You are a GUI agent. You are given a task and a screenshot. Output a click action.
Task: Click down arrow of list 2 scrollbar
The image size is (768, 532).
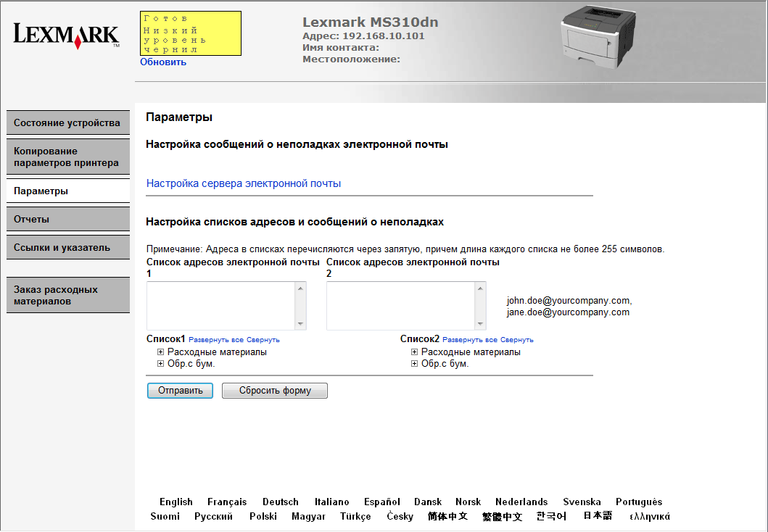click(480, 323)
